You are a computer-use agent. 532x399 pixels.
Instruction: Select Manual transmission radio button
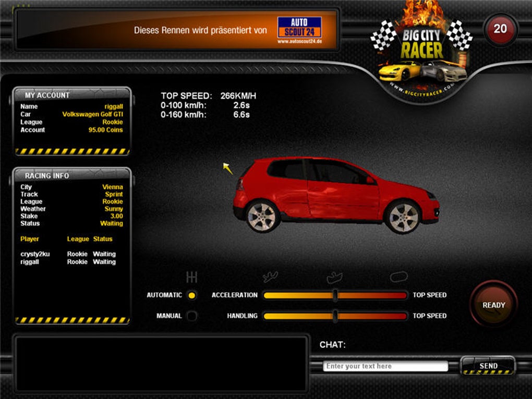point(192,316)
